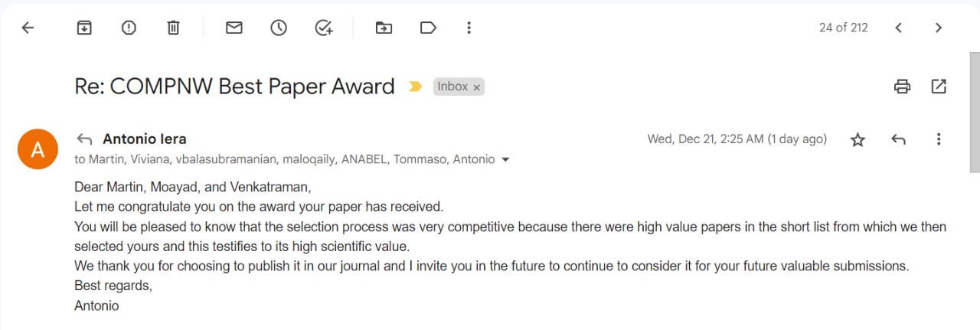Screen dimensions: 980x330
Task: Open the toolbar's More options menu
Action: point(469,28)
